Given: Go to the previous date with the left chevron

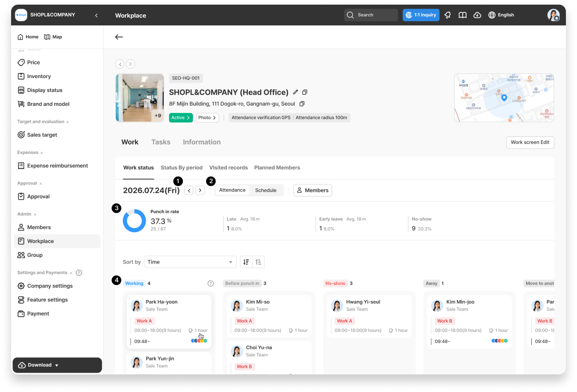Looking at the screenshot, I should pos(189,190).
